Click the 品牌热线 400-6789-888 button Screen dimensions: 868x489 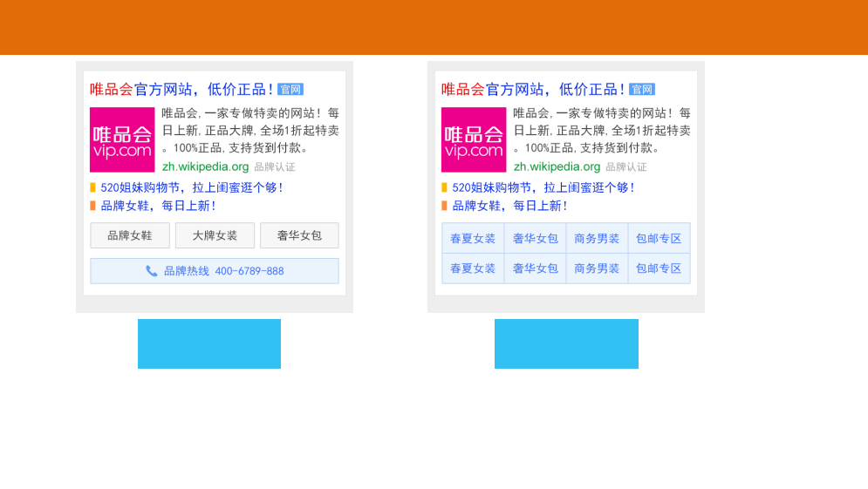(215, 271)
